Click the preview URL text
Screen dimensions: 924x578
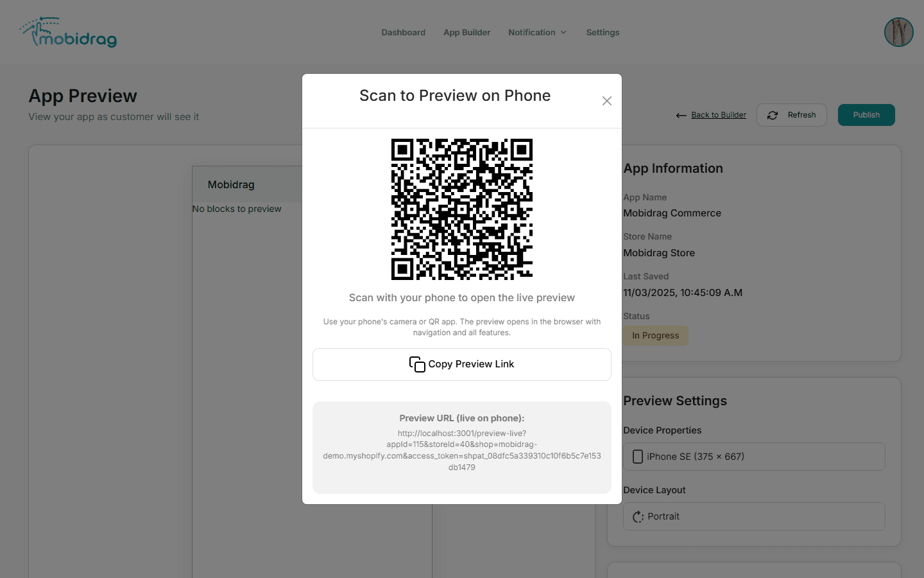click(462, 450)
